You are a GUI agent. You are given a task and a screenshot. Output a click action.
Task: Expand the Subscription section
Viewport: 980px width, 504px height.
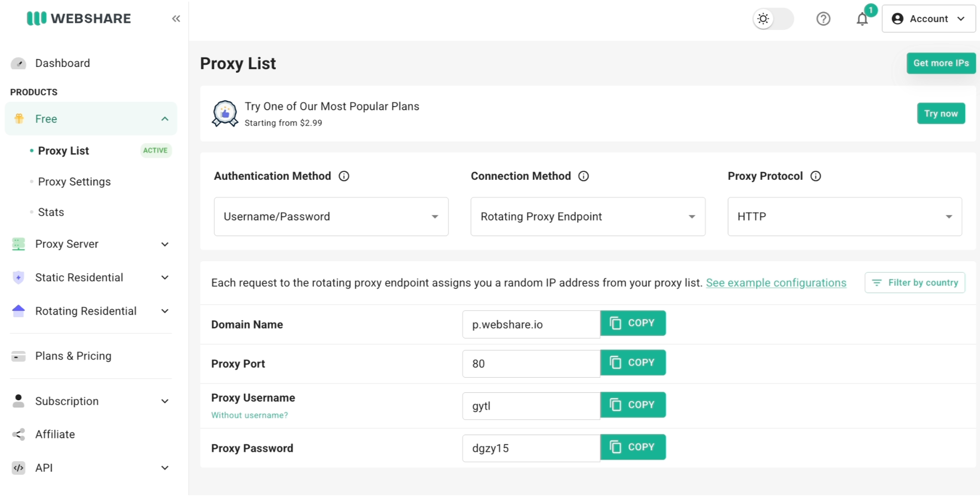[x=165, y=401]
